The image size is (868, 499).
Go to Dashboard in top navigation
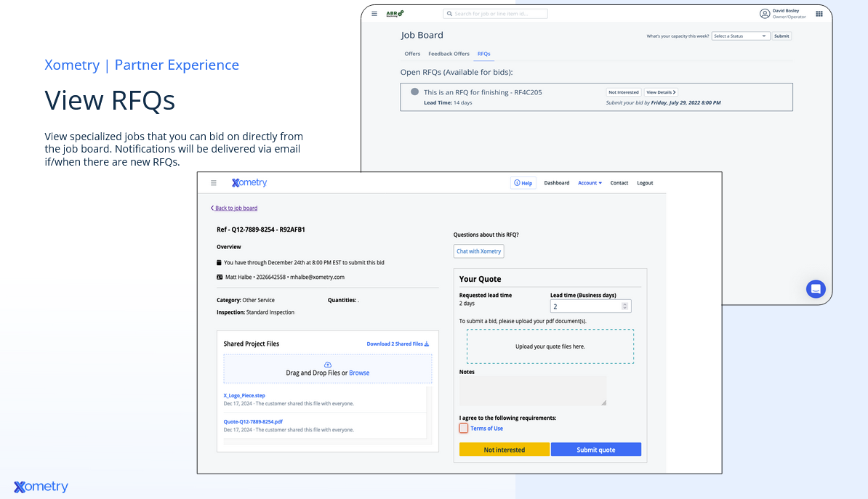[x=557, y=183]
